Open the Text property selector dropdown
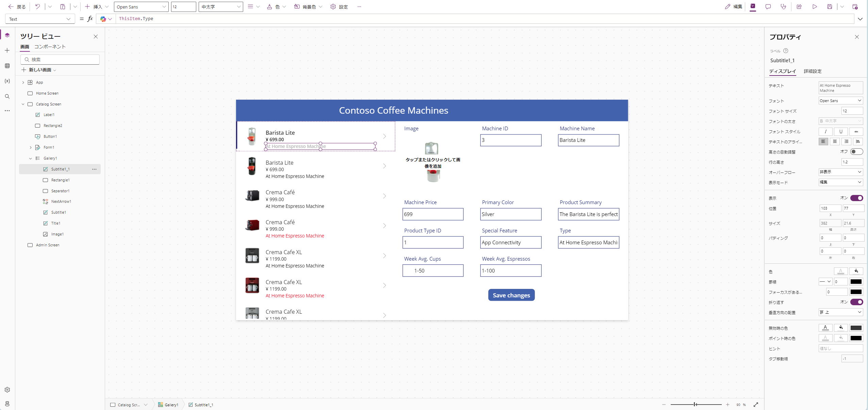Image resolution: width=868 pixels, height=410 pixels. (40, 19)
